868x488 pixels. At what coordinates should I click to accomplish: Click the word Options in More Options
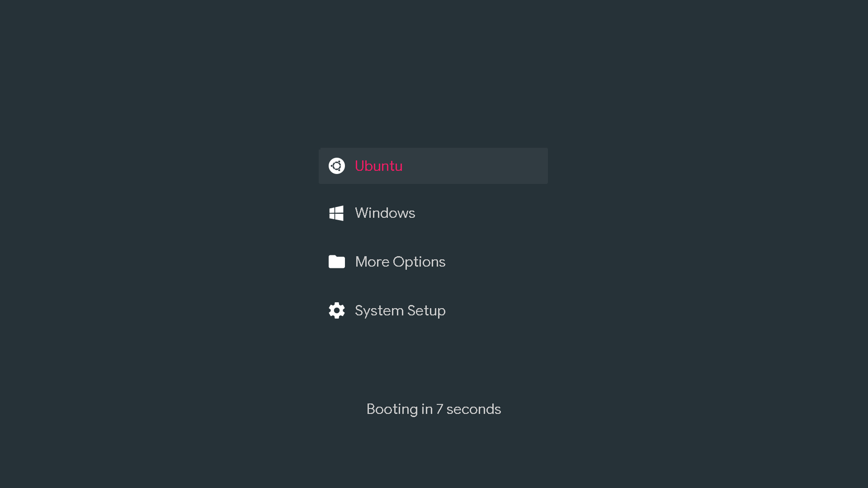pos(419,262)
